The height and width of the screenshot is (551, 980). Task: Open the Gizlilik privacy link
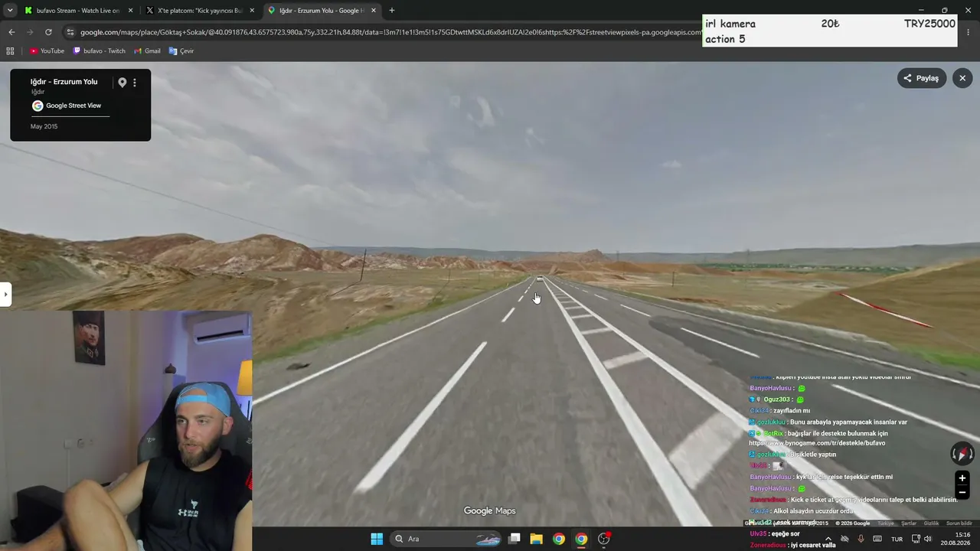[x=931, y=523]
